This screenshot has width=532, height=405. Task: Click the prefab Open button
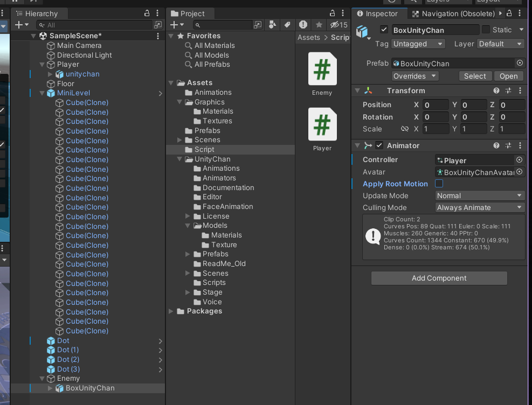tap(508, 76)
